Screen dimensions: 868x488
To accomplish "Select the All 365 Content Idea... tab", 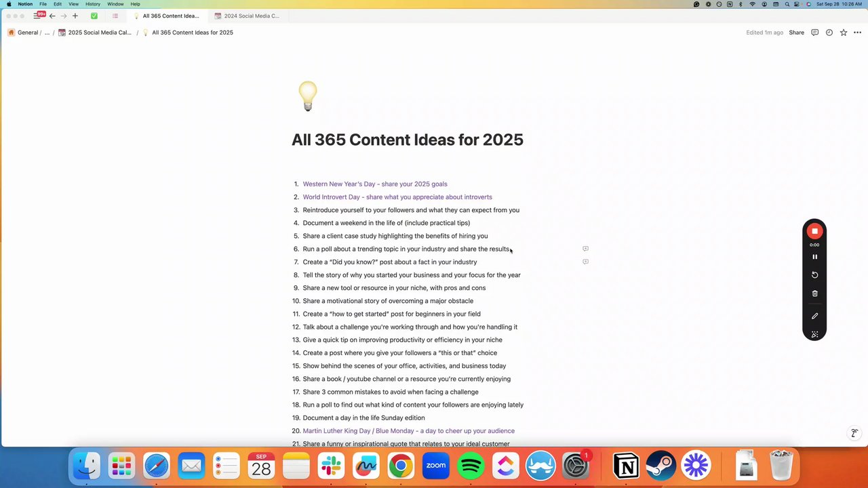I will (166, 16).
